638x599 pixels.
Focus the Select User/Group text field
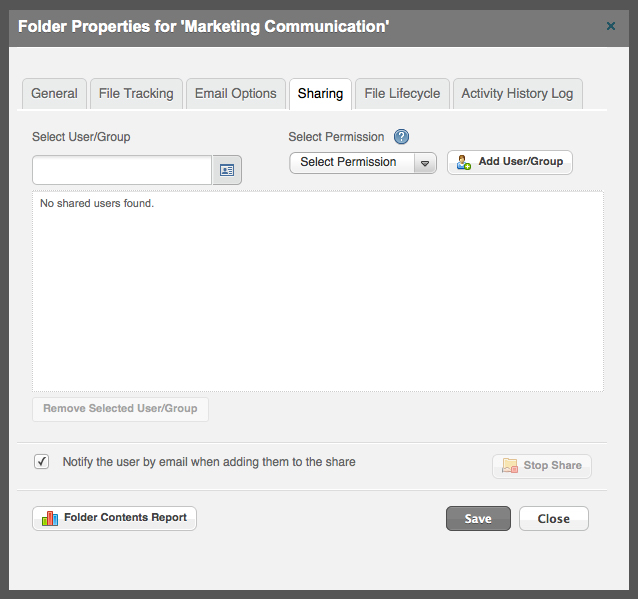[x=122, y=170]
